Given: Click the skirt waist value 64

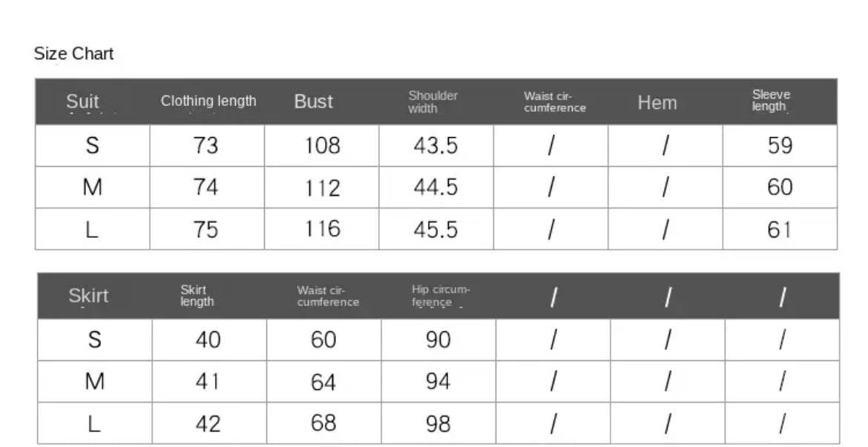Looking at the screenshot, I should [323, 382].
